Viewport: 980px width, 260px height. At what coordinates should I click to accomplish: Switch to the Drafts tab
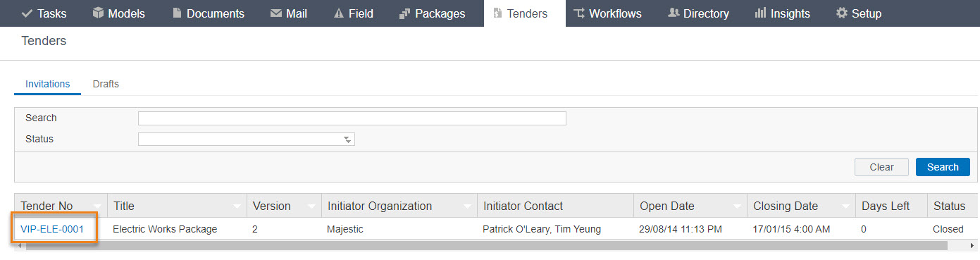click(106, 84)
